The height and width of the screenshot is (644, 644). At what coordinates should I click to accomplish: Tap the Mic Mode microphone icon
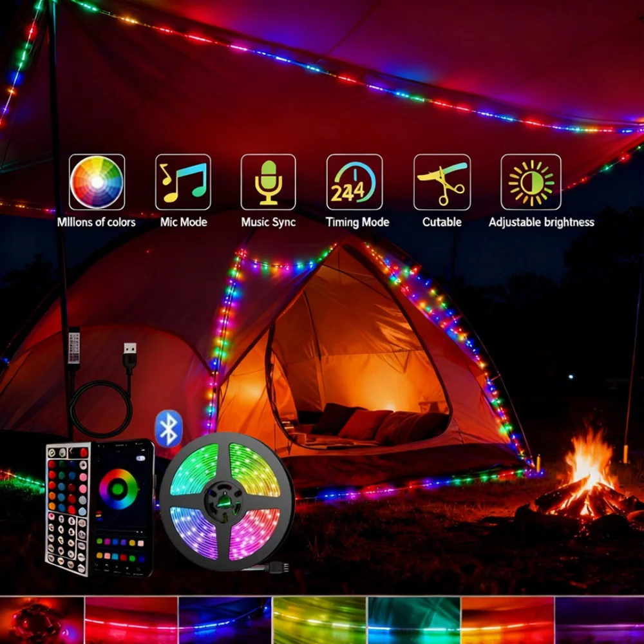[x=269, y=183]
